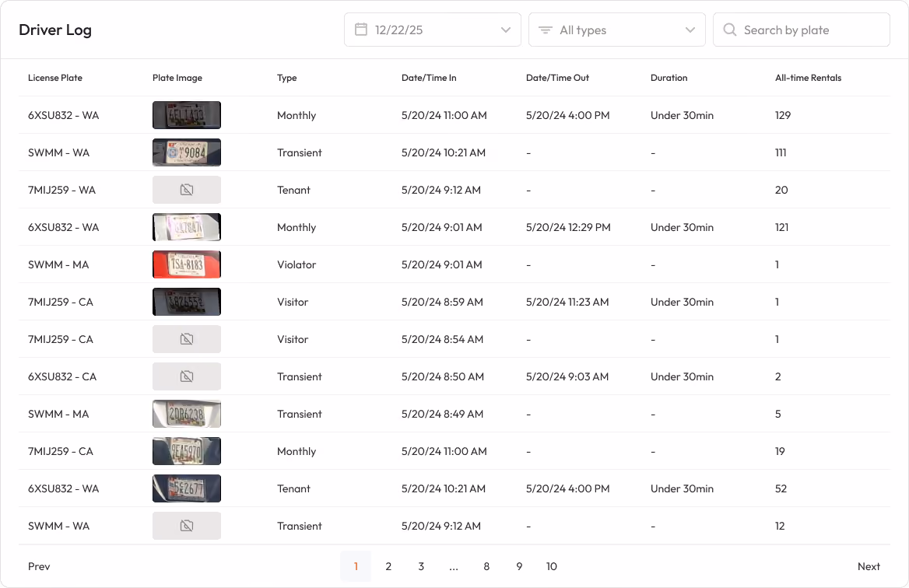Open plate thumbnail in 19 rentals row
Image resolution: width=909 pixels, height=588 pixels.
[x=187, y=450]
